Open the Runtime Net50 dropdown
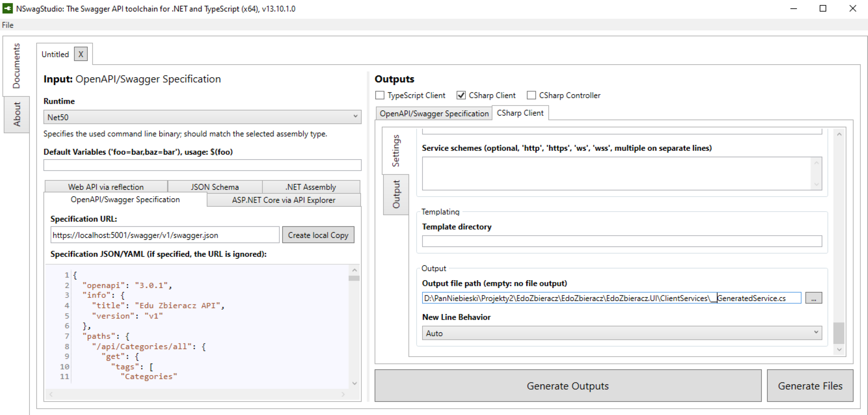Viewport: 868px width, 415px height. pyautogui.click(x=202, y=117)
